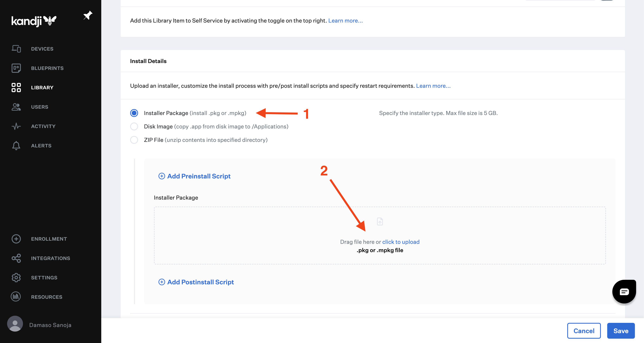Click the pin icon to collapse sidebar

click(87, 15)
